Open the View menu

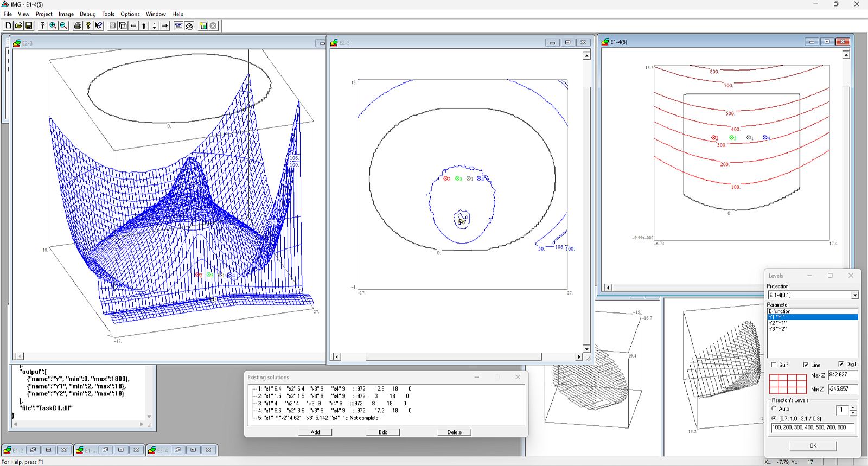[x=24, y=14]
